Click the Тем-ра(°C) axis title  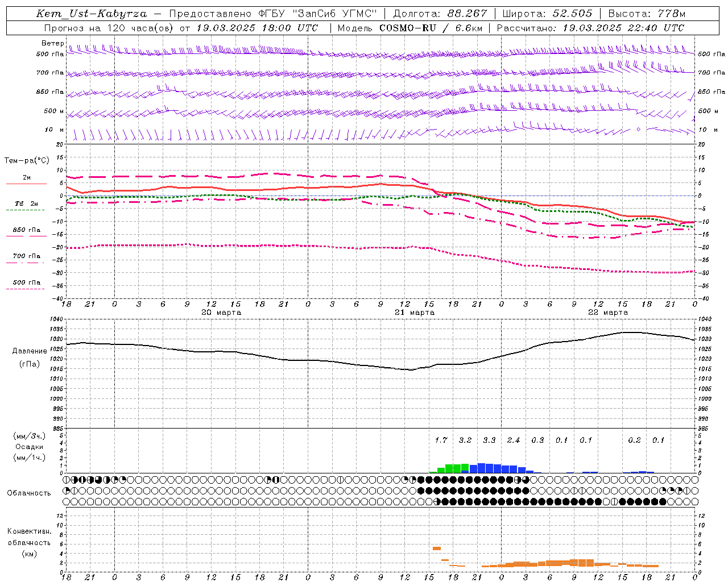pos(27,161)
